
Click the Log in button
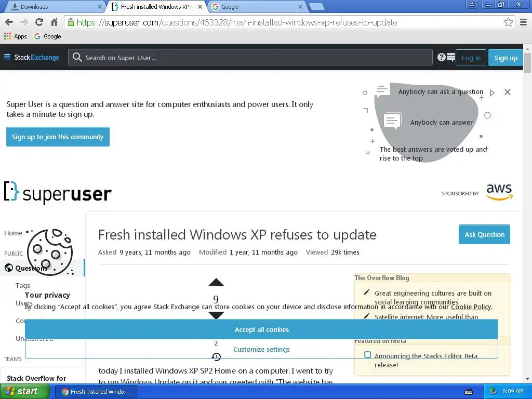click(x=471, y=58)
